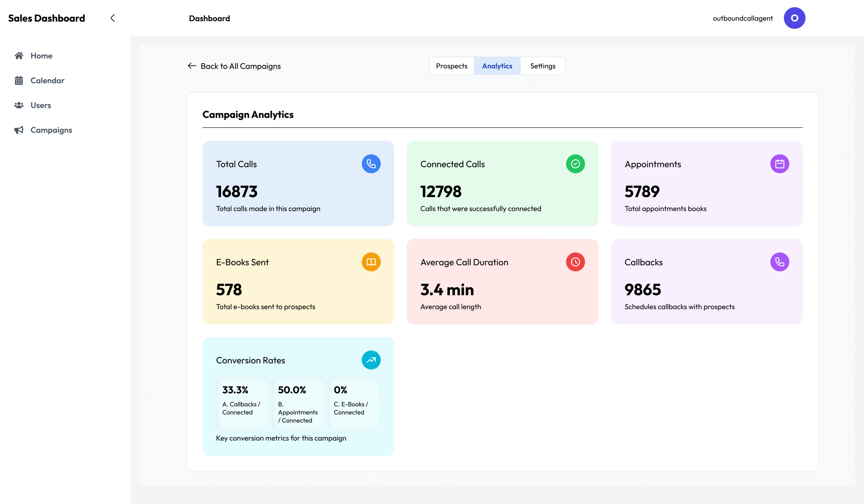The image size is (864, 504).
Task: Collapse the sidebar with the chevron
Action: (x=112, y=18)
